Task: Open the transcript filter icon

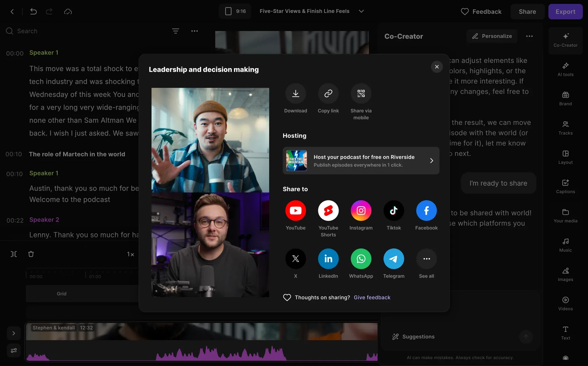Action: pyautogui.click(x=176, y=31)
